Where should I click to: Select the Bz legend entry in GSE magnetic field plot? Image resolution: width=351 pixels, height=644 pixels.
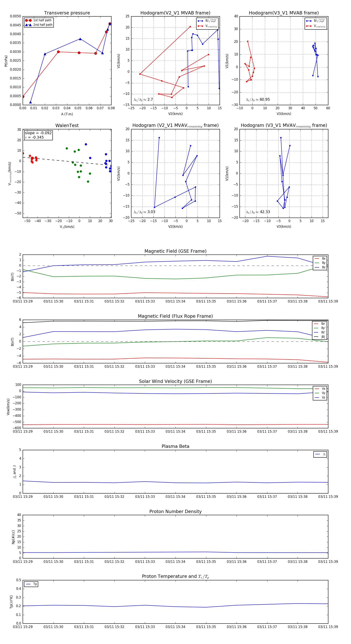320,267
